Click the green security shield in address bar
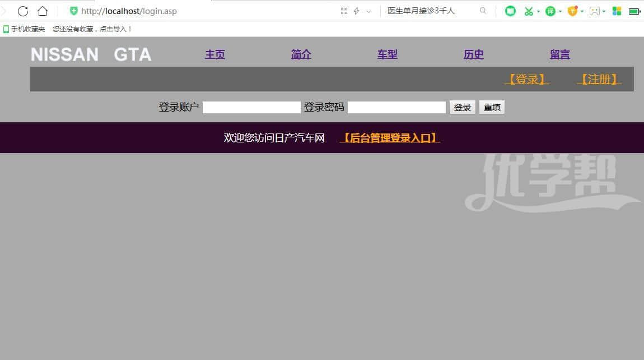 point(73,11)
